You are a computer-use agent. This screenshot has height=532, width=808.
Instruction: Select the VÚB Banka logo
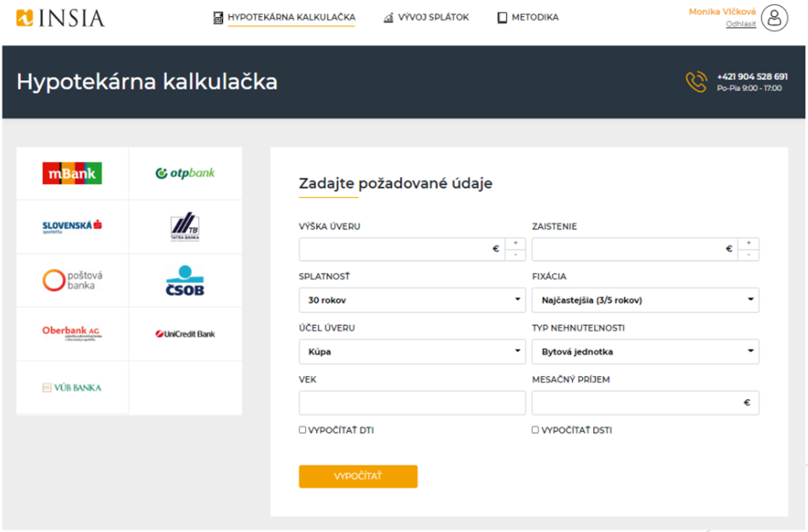coord(72,388)
